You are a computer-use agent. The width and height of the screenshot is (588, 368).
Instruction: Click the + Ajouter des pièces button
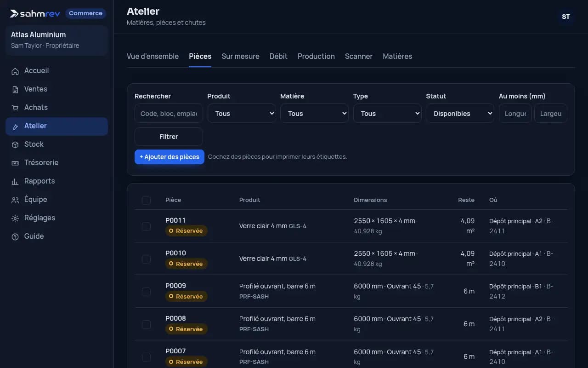[170, 157]
